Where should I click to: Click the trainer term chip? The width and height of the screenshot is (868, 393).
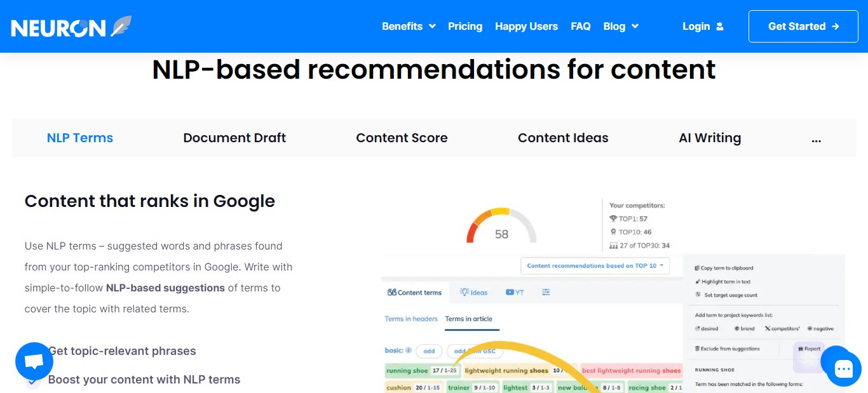pyautogui.click(x=471, y=387)
